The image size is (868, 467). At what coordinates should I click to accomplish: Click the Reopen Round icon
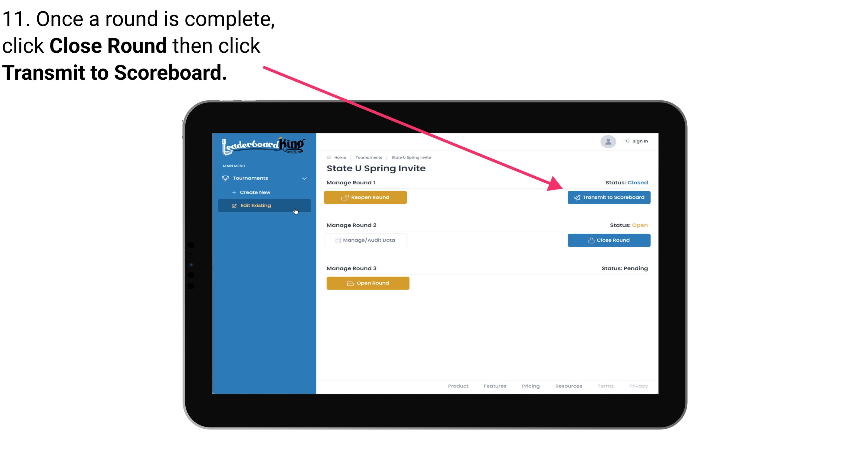point(345,197)
